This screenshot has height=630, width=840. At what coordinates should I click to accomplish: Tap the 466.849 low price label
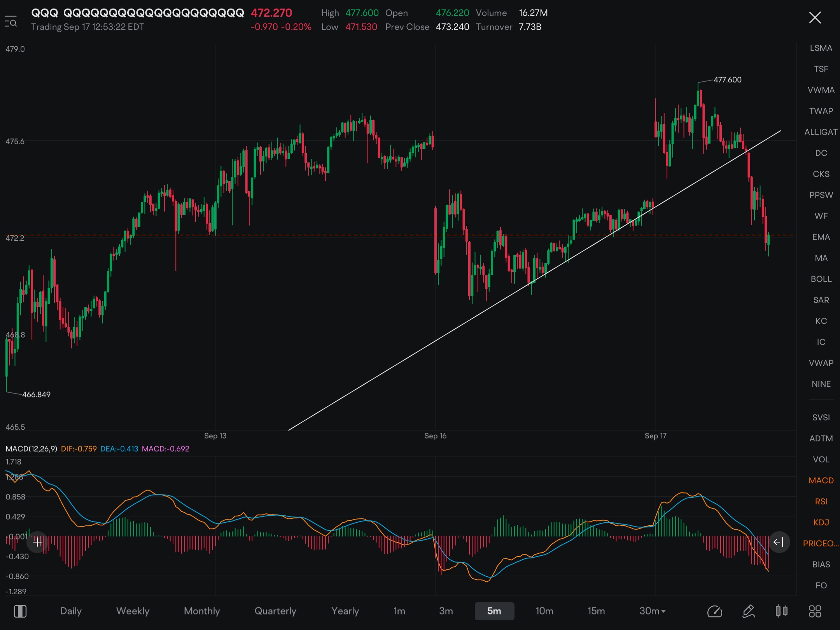point(36,394)
